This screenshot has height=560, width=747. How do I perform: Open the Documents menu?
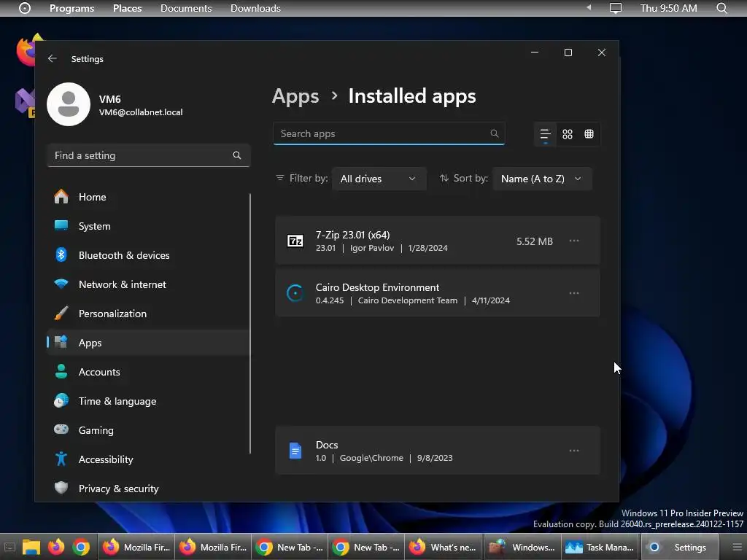[x=186, y=8]
